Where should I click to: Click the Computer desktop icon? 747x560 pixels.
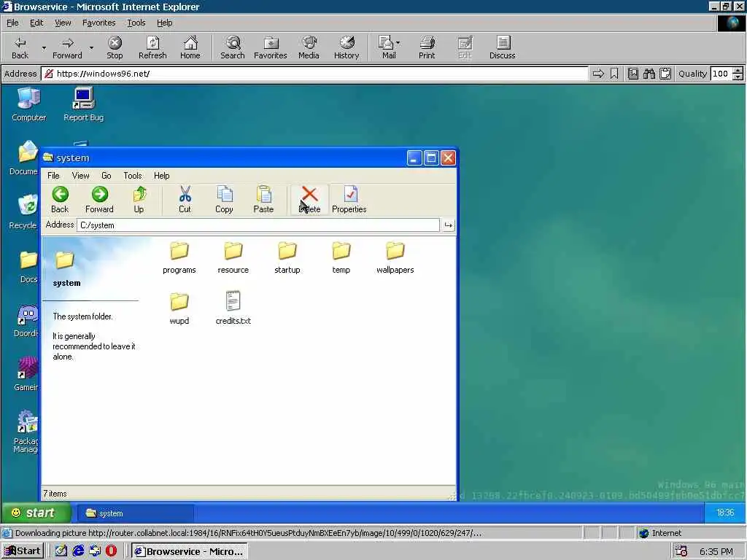tap(29, 105)
